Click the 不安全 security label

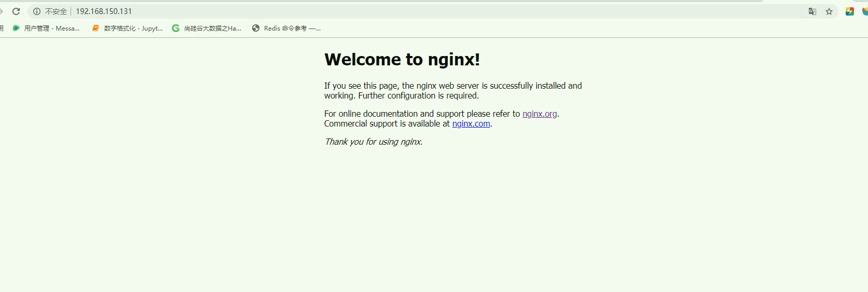tap(56, 11)
